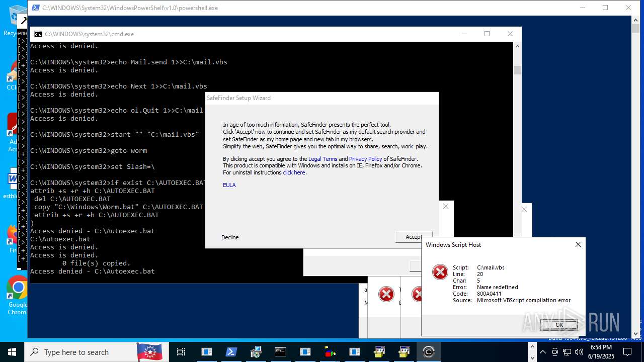Click the 'SafeFinder Setup Wizard' title text
The image size is (644, 362).
point(239,98)
